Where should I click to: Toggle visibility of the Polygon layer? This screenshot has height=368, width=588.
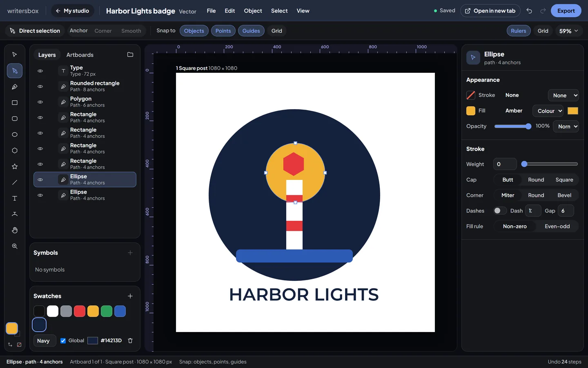click(x=40, y=102)
